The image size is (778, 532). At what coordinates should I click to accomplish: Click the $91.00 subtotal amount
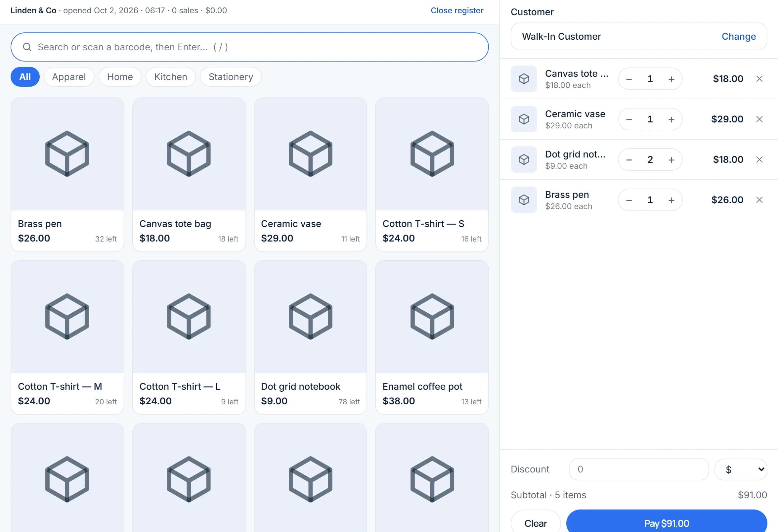click(x=752, y=495)
